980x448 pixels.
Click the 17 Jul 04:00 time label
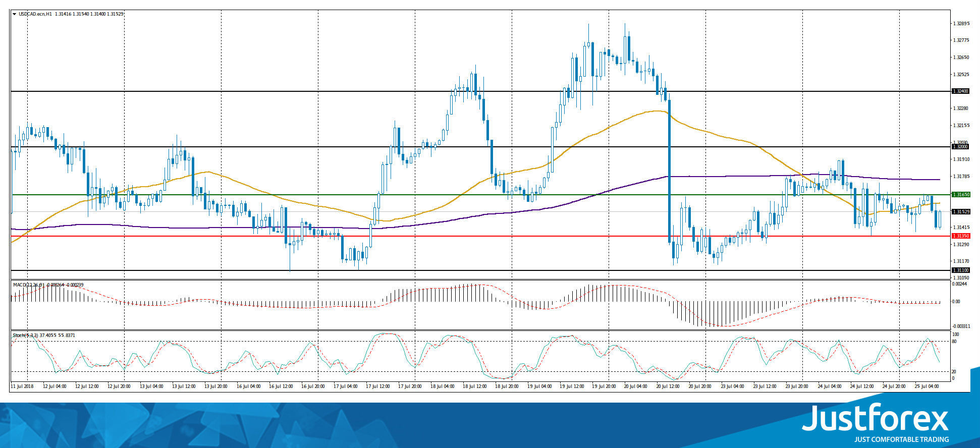[x=346, y=386]
